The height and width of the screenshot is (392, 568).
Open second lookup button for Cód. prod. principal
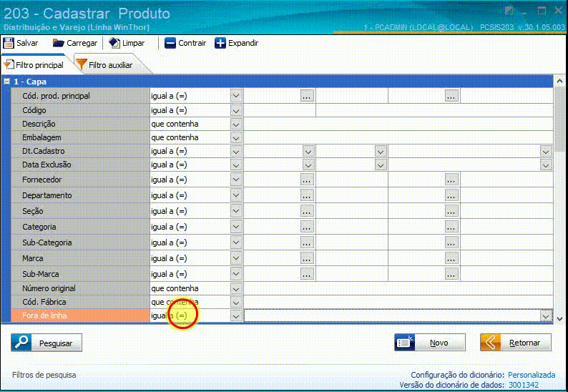click(451, 96)
